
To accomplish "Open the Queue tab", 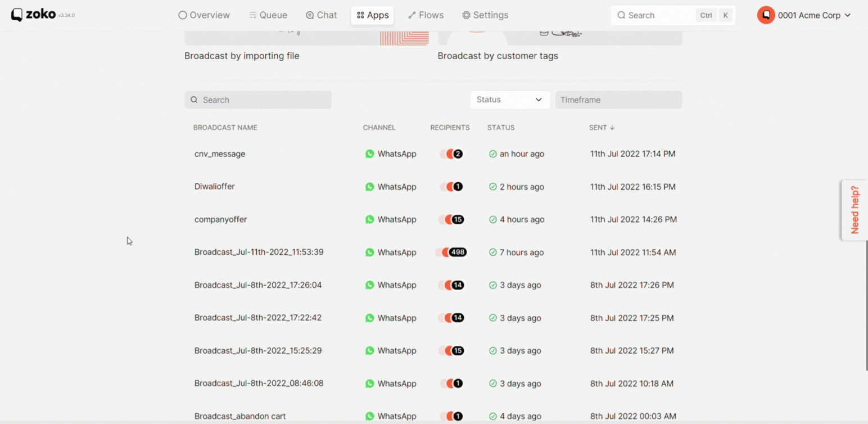I will tap(268, 15).
